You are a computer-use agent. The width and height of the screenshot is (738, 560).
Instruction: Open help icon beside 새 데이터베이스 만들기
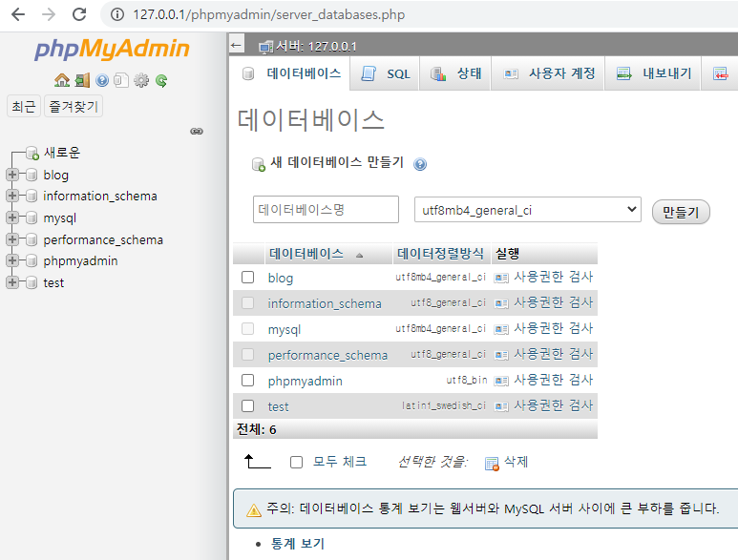coord(420,164)
